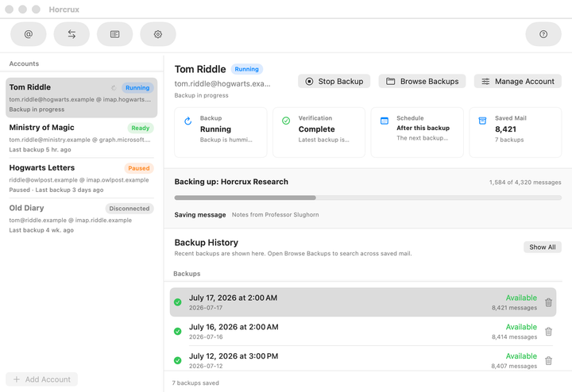Open the Backup Running status card
The height and width of the screenshot is (392, 572).
[x=221, y=133]
